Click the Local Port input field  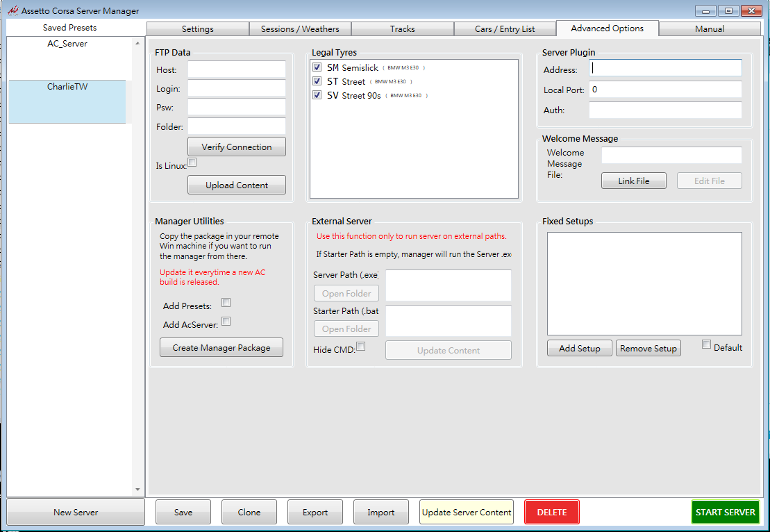click(665, 90)
